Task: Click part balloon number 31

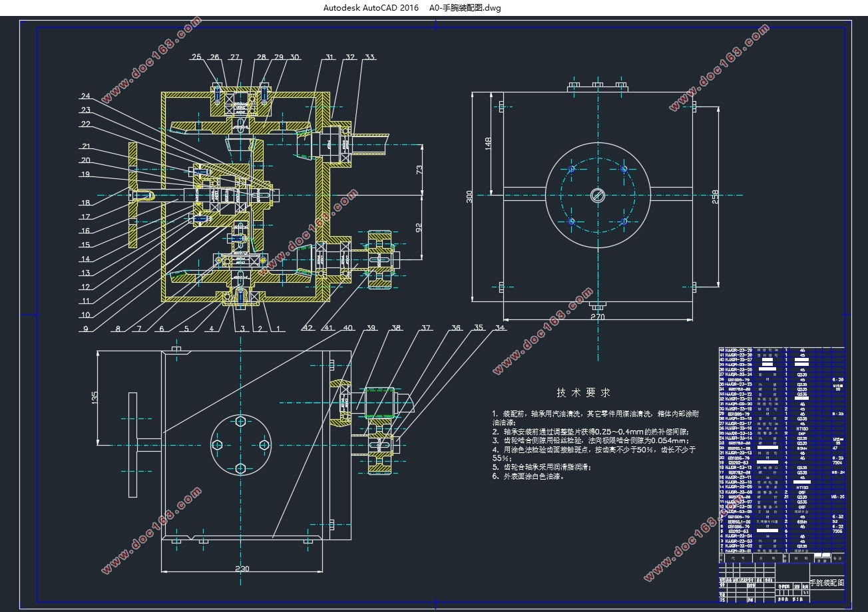Action: tap(329, 57)
